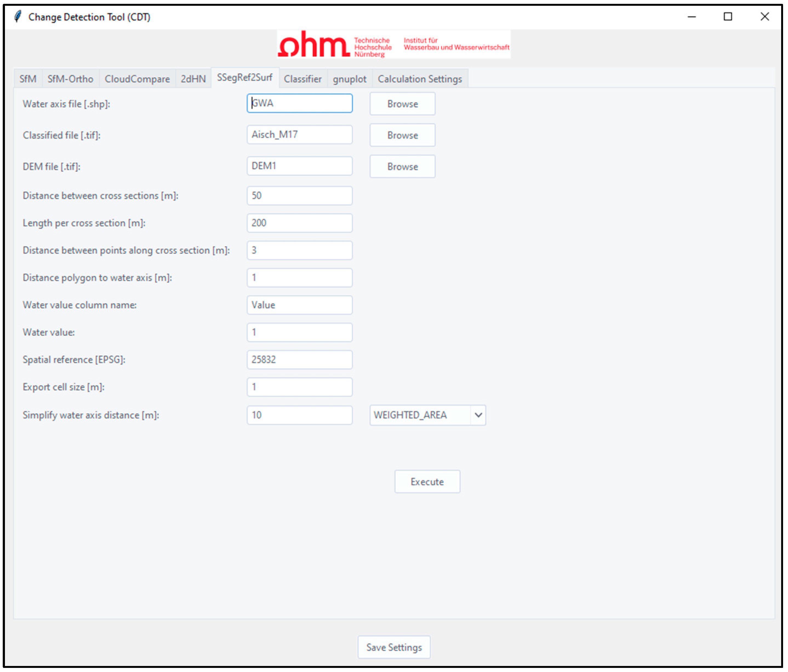Screen dimensions: 788x672
Task: Open the SfM-Ortho tab
Action: [70, 79]
